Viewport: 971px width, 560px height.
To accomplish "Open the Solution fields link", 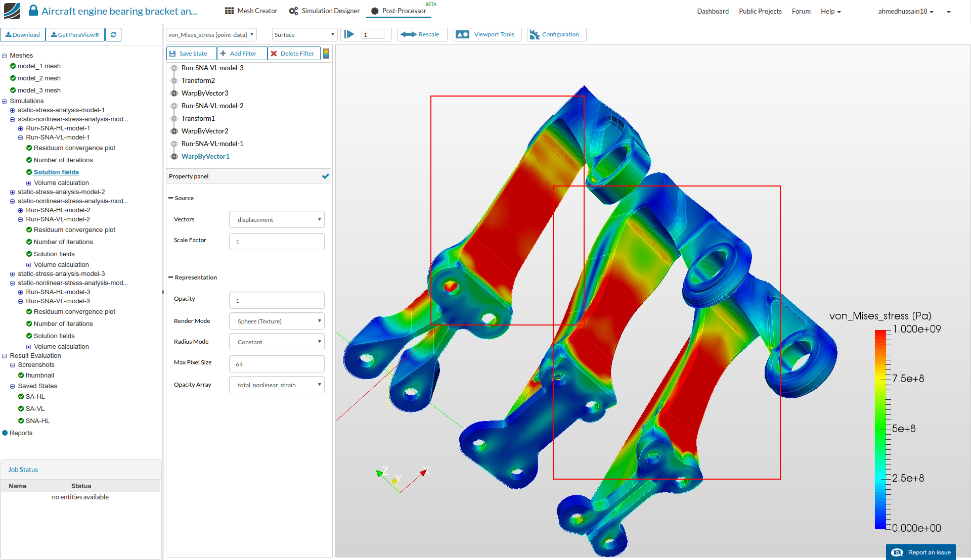I will click(x=56, y=172).
